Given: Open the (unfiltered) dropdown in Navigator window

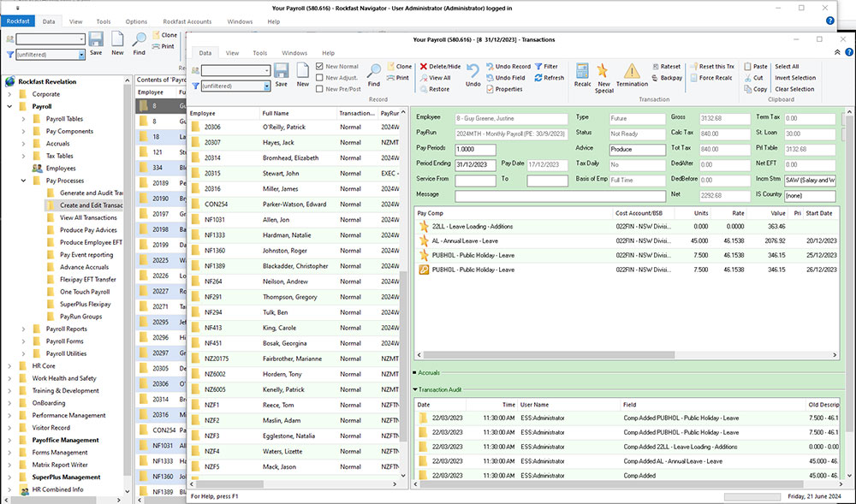Looking at the screenshot, I should point(81,55).
